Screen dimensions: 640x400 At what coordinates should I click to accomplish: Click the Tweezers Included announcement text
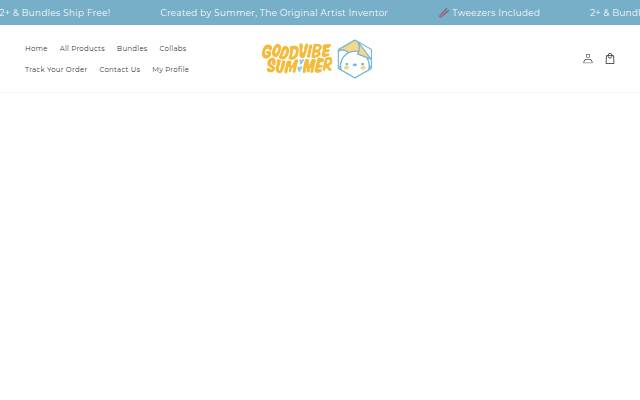pyautogui.click(x=489, y=13)
